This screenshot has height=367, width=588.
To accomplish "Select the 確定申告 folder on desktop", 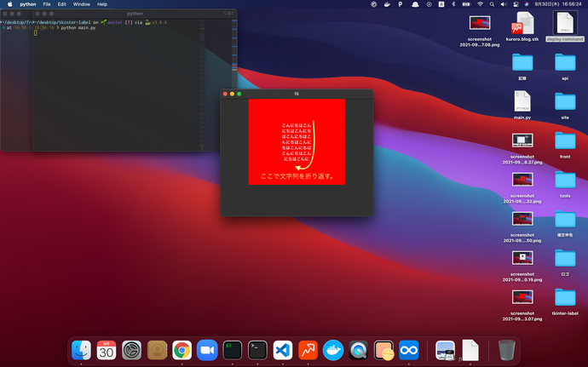I will [565, 223].
